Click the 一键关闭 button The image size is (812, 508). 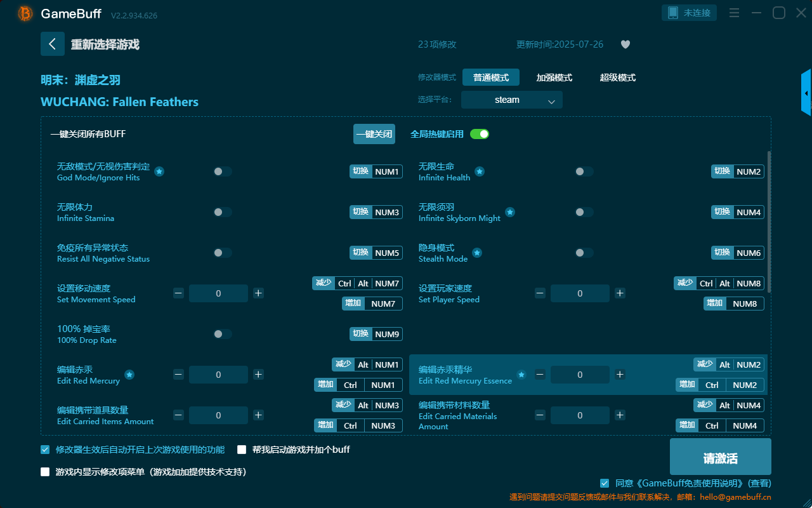tap(374, 134)
